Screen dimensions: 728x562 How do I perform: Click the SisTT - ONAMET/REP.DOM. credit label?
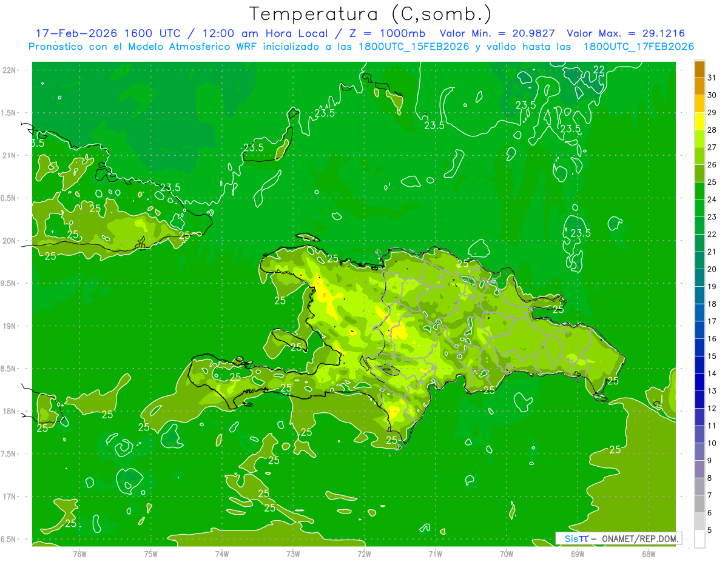pos(619,538)
